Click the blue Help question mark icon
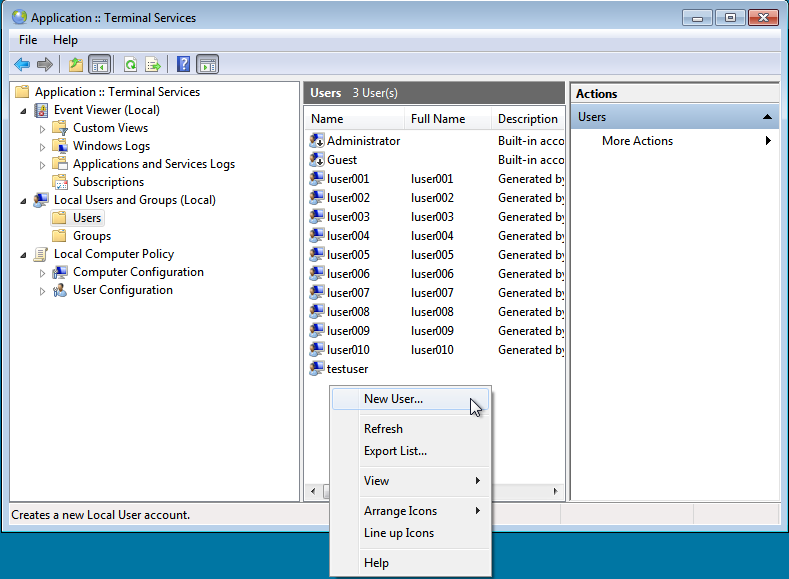The height and width of the screenshot is (579, 789). [x=183, y=65]
